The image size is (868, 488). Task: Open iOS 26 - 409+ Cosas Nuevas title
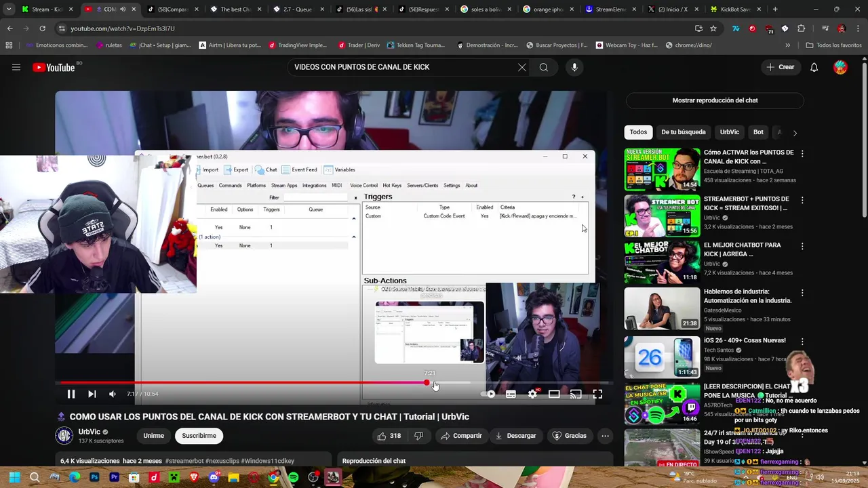coord(745,340)
